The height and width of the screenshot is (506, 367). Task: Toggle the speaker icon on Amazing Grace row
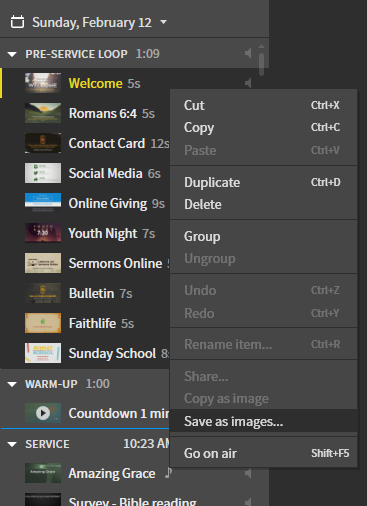click(x=248, y=473)
